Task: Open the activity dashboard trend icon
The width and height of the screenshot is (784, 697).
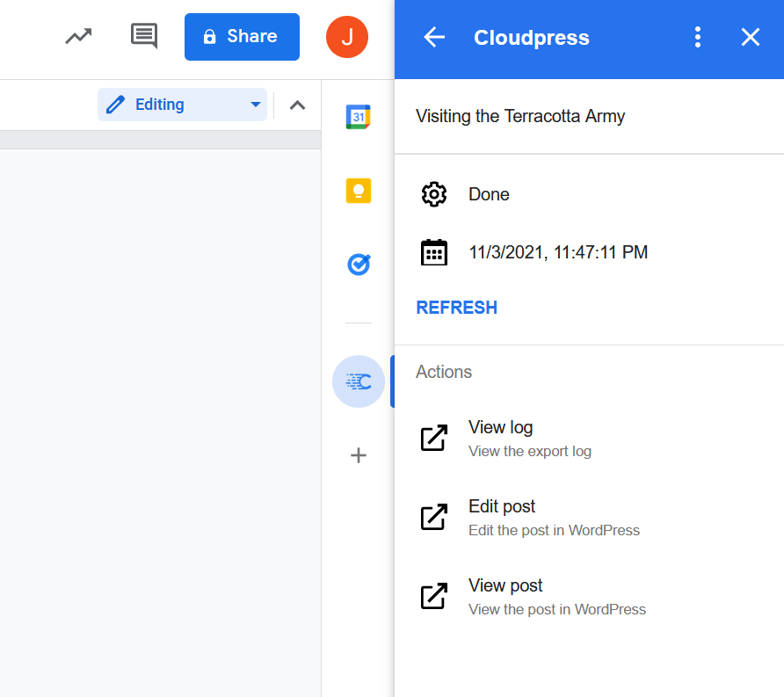Action: pos(78,37)
